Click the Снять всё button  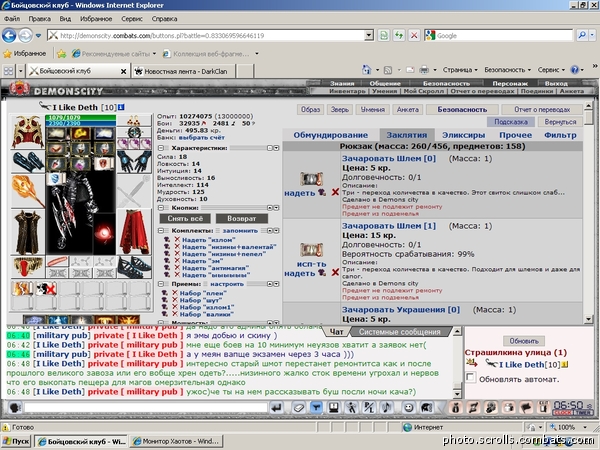(185, 218)
